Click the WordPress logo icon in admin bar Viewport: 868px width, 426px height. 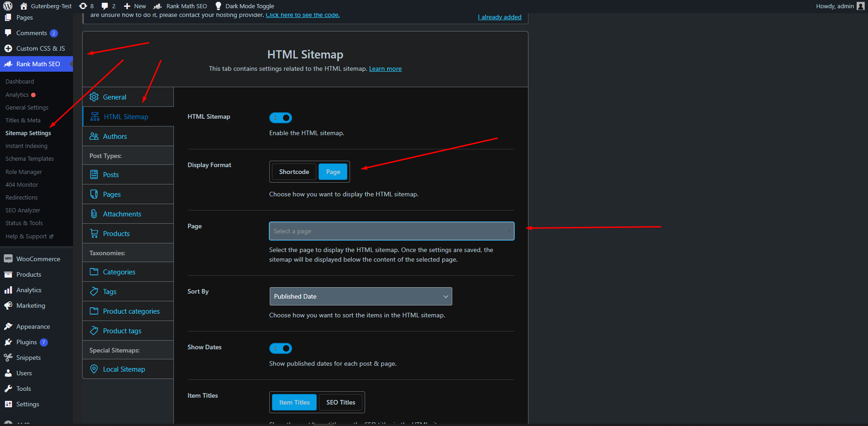[x=8, y=6]
